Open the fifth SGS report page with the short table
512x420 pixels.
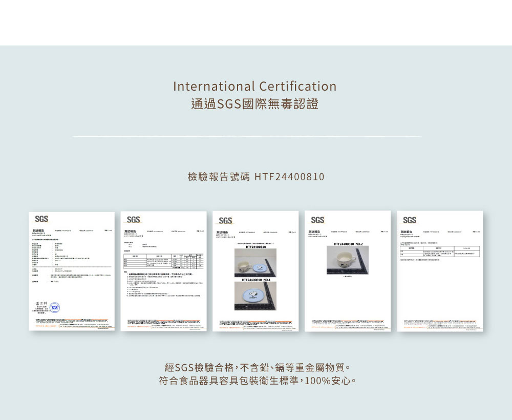[440, 271]
